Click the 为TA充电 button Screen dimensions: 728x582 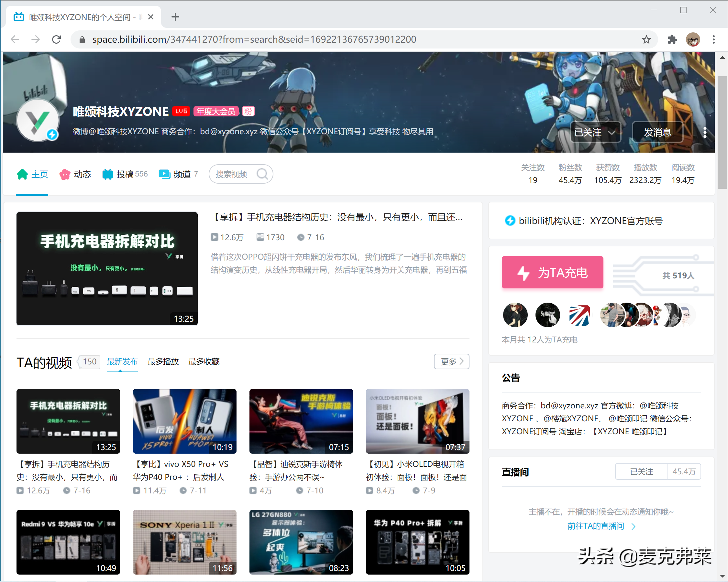[552, 272]
